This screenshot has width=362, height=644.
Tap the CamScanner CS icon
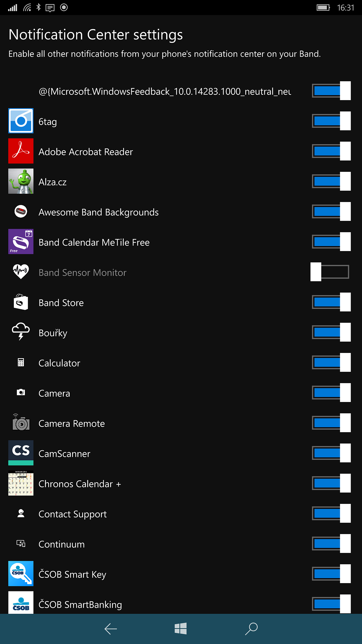[x=21, y=453]
